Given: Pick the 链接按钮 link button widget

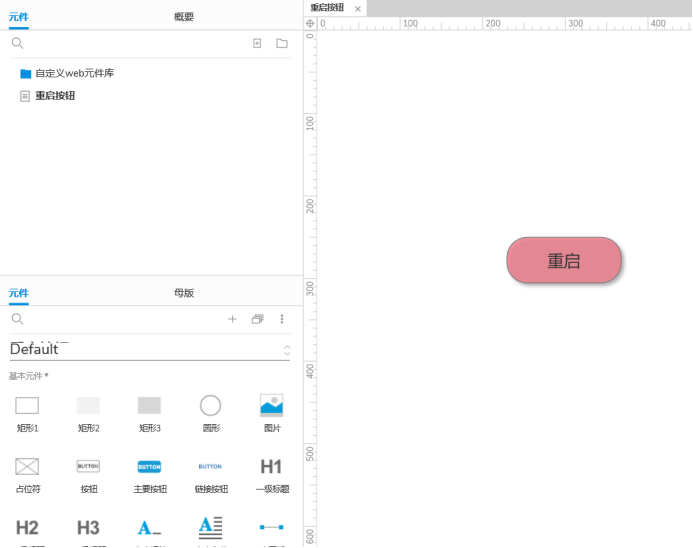Looking at the screenshot, I should pos(210,475).
